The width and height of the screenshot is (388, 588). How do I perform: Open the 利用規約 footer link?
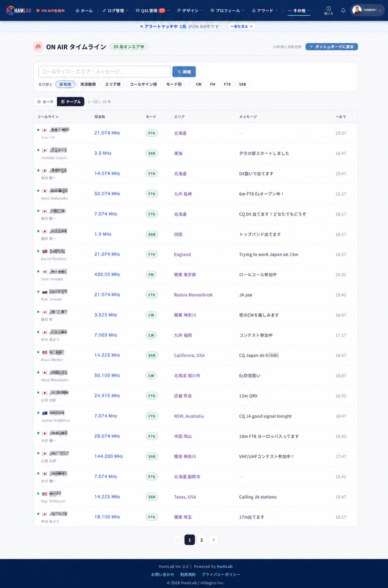[x=188, y=574]
